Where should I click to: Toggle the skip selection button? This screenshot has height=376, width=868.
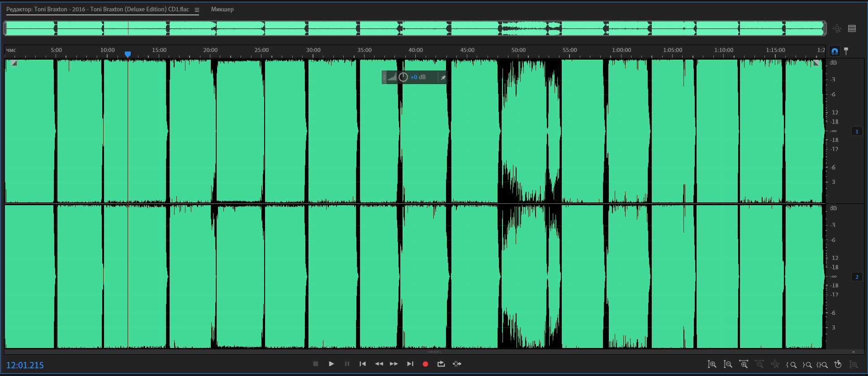point(457,364)
